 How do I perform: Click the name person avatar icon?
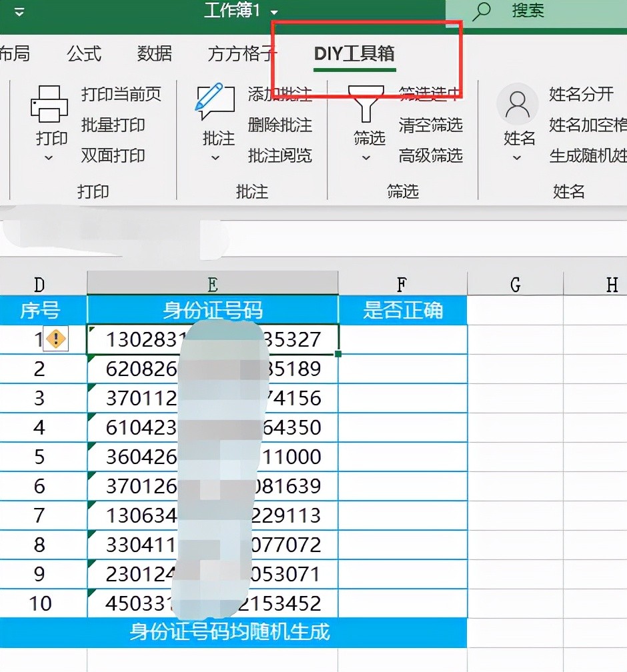[518, 104]
